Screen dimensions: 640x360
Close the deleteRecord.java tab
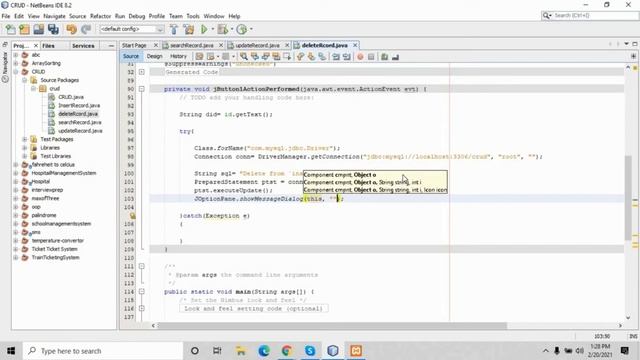355,45
